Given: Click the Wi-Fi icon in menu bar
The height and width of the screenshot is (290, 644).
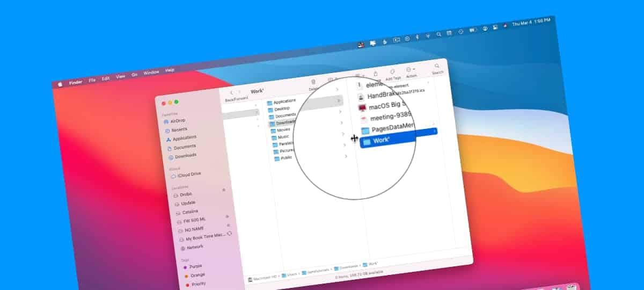Looking at the screenshot, I should click(x=428, y=36).
